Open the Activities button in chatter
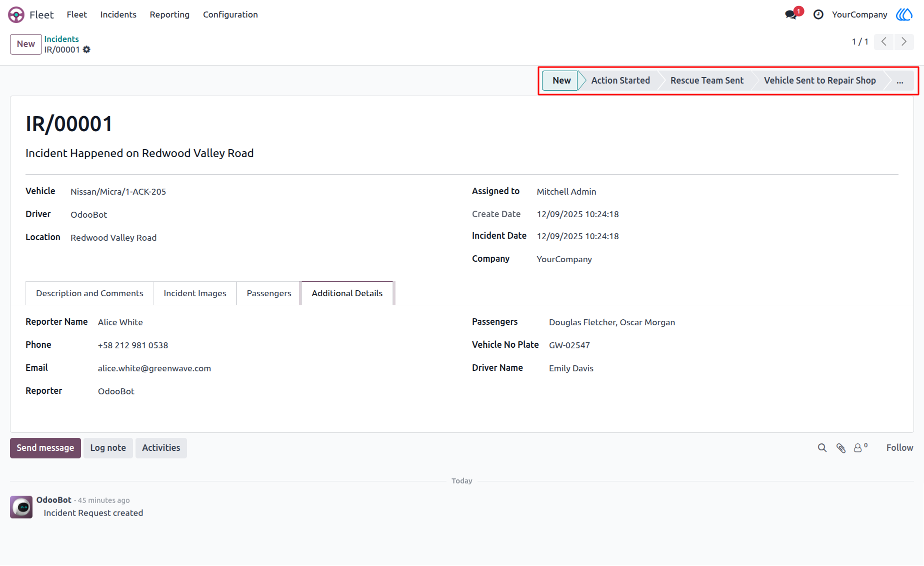Viewport: 924px width, 566px height. (x=161, y=448)
